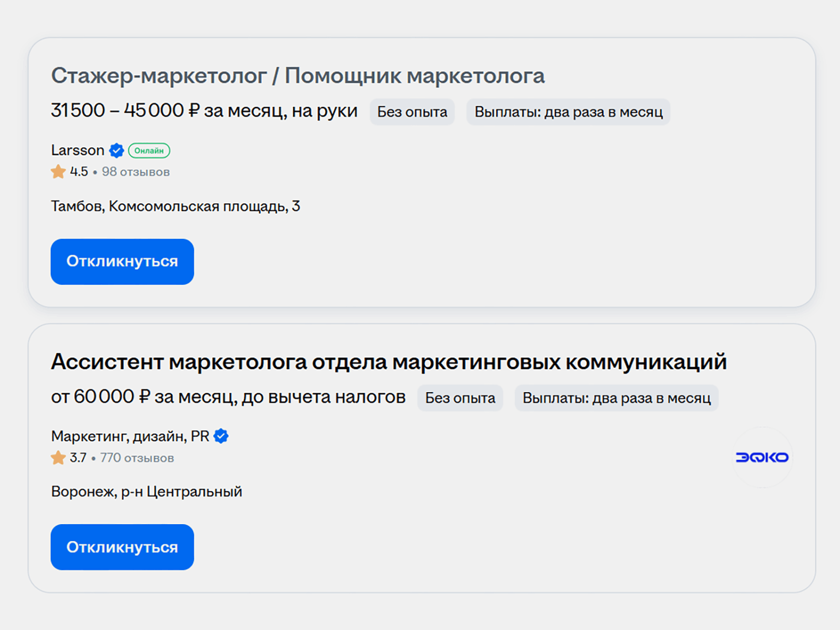The image size is (840, 630).
Task: View the 770 отзывов reviews
Action: click(x=137, y=458)
